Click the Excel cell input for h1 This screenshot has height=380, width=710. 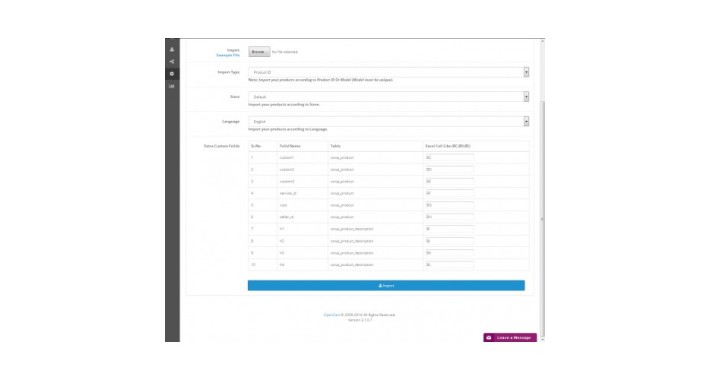449,229
